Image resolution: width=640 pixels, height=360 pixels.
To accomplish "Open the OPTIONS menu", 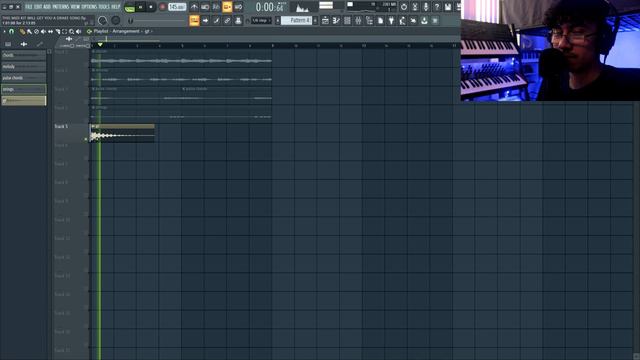I will (x=89, y=7).
